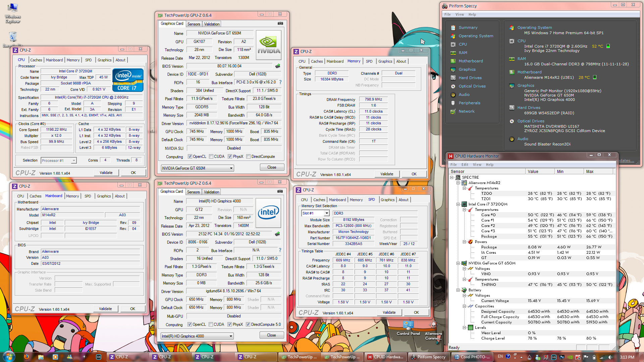644x362 pixels.
Task: Open Edit menu in CPUID Hardware Monitor
Action: 465,165
